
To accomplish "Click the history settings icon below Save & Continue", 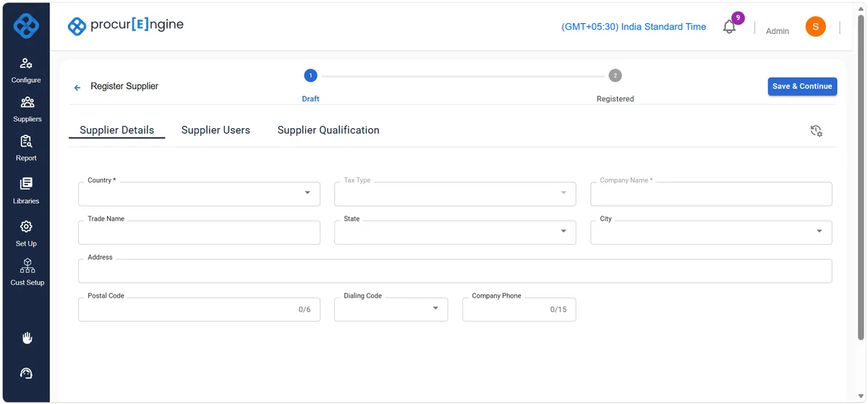I will 816,131.
